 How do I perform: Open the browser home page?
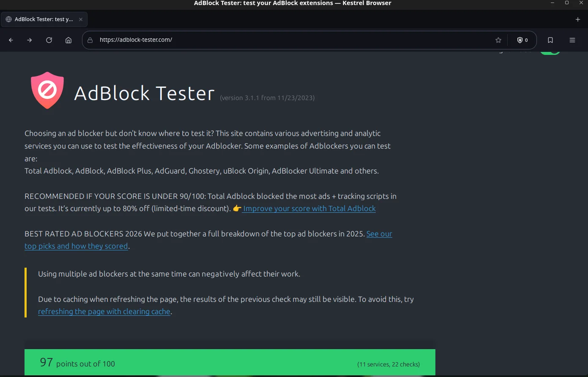coord(68,40)
